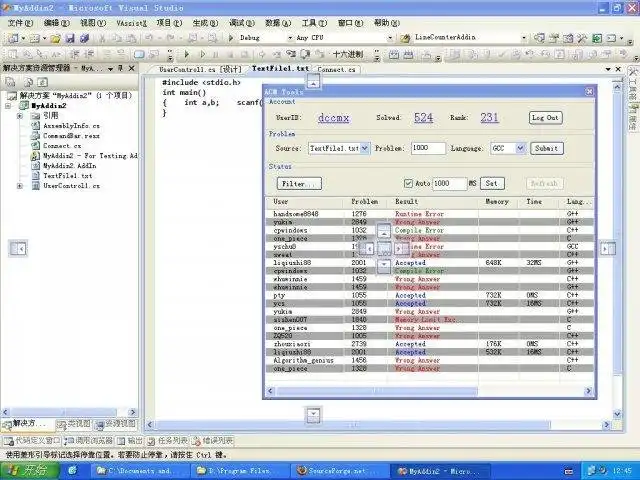Click the Properties Window icon in top toolbar
This screenshot has height=480, width=640.
553,38
